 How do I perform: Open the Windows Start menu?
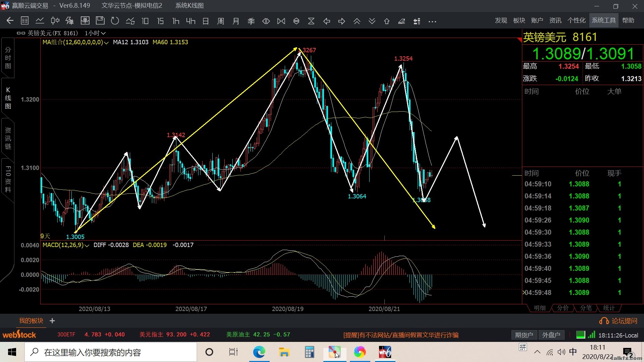(12, 352)
